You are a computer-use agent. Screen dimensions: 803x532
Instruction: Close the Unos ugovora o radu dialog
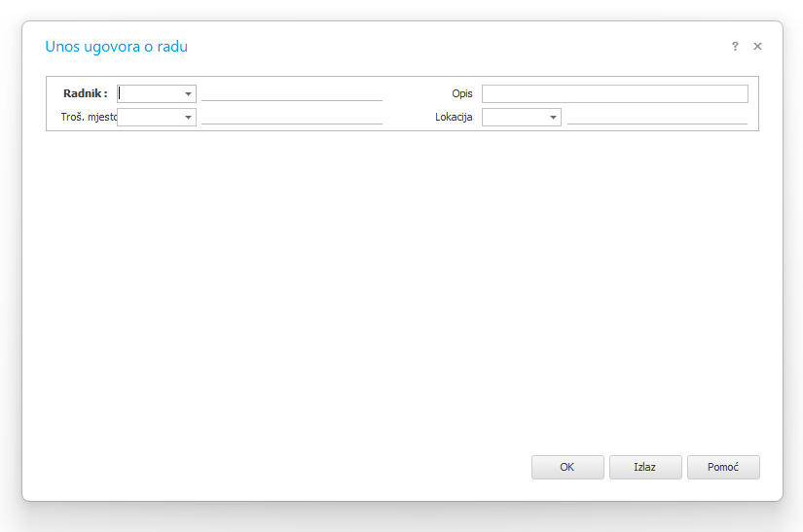[757, 46]
